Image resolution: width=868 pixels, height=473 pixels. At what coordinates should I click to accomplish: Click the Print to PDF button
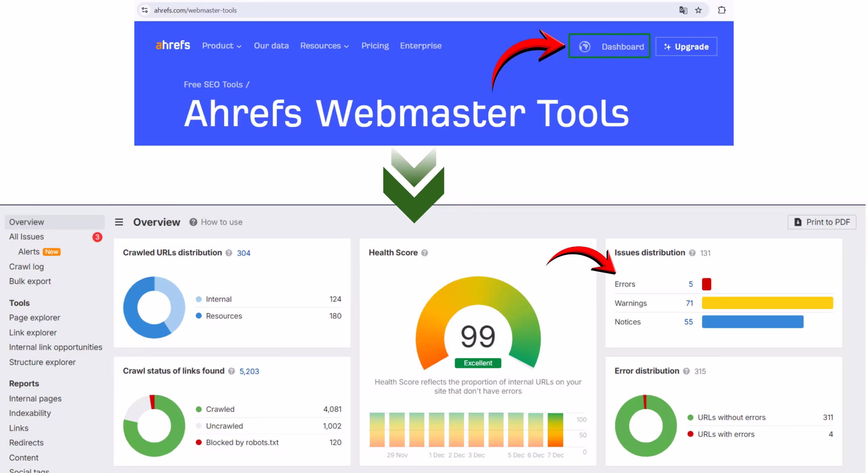822,222
